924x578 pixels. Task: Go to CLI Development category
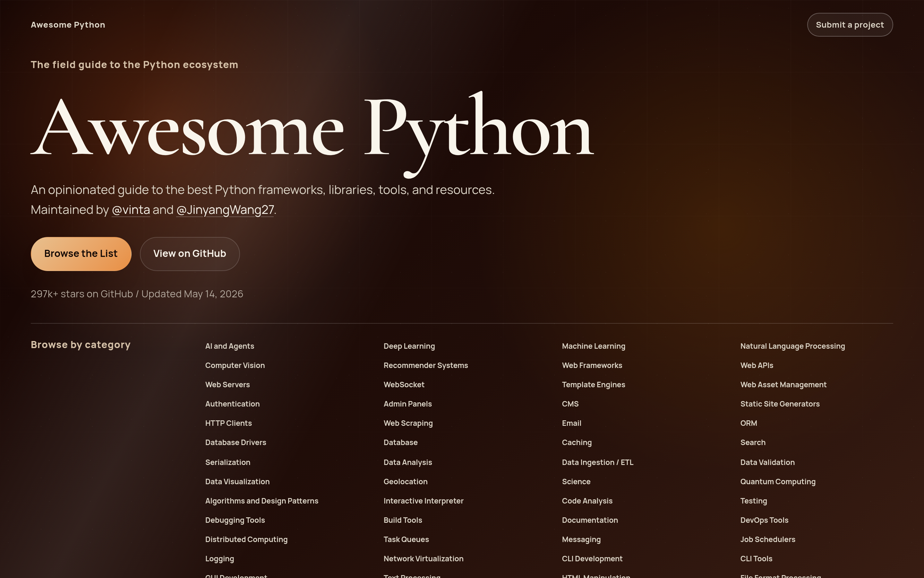(x=592, y=559)
